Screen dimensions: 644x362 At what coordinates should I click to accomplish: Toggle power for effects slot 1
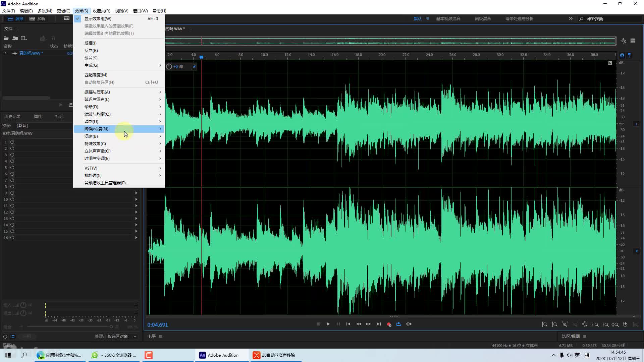point(12,142)
